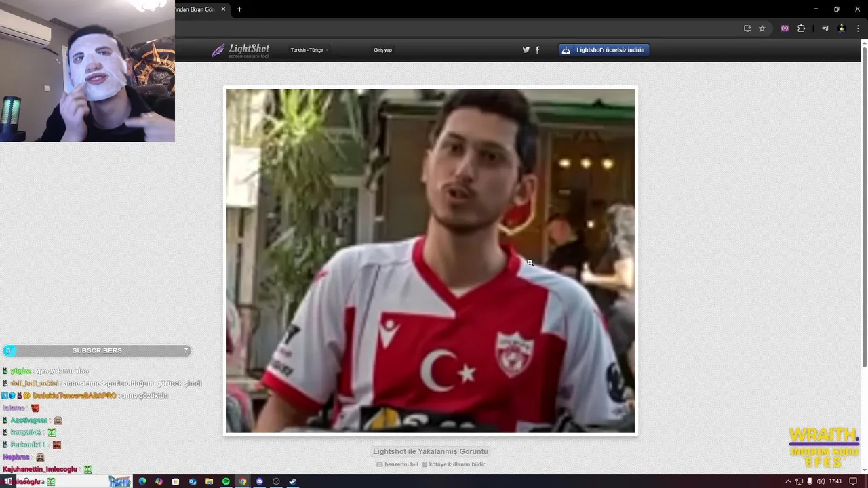The width and height of the screenshot is (868, 488).
Task: Open Spotify from the taskbar
Action: pyautogui.click(x=226, y=481)
